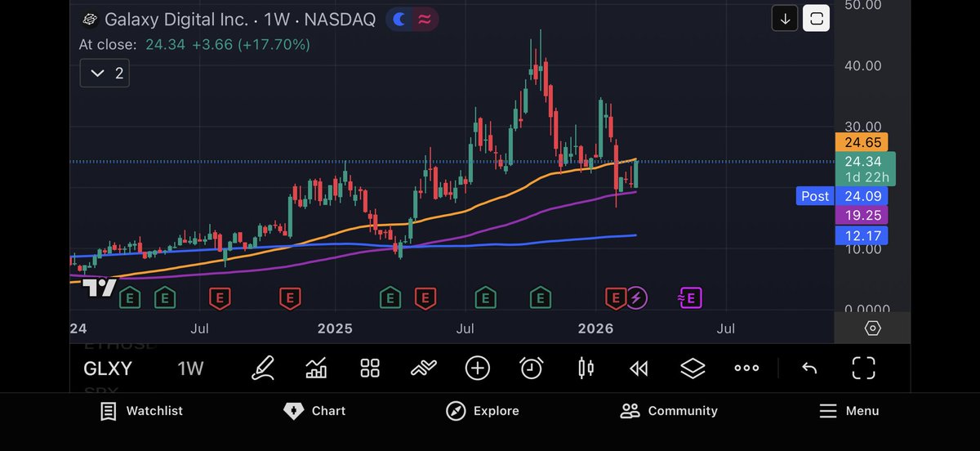This screenshot has height=451, width=980.
Task: Tap the 2026 time axis label
Action: [595, 328]
